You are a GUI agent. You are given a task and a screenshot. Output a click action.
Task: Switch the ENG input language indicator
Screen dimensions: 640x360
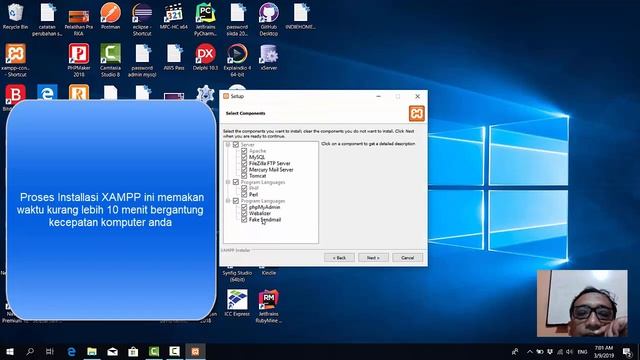[582, 351]
